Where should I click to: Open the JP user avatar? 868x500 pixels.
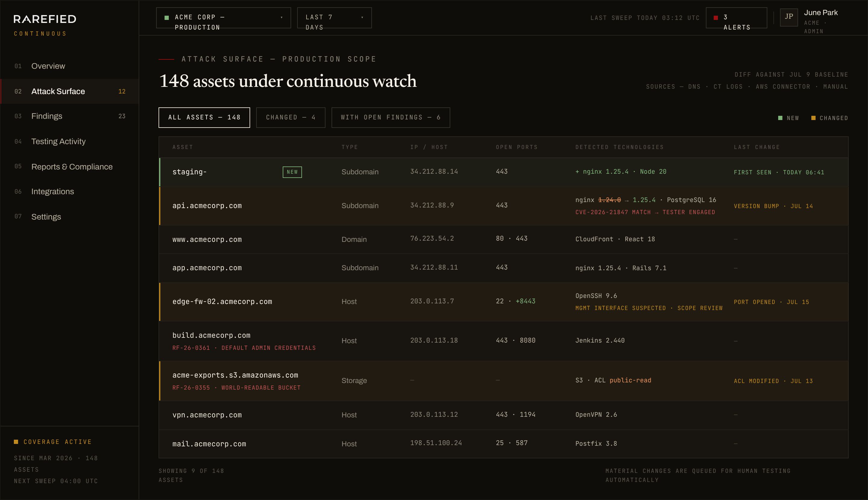(789, 17)
